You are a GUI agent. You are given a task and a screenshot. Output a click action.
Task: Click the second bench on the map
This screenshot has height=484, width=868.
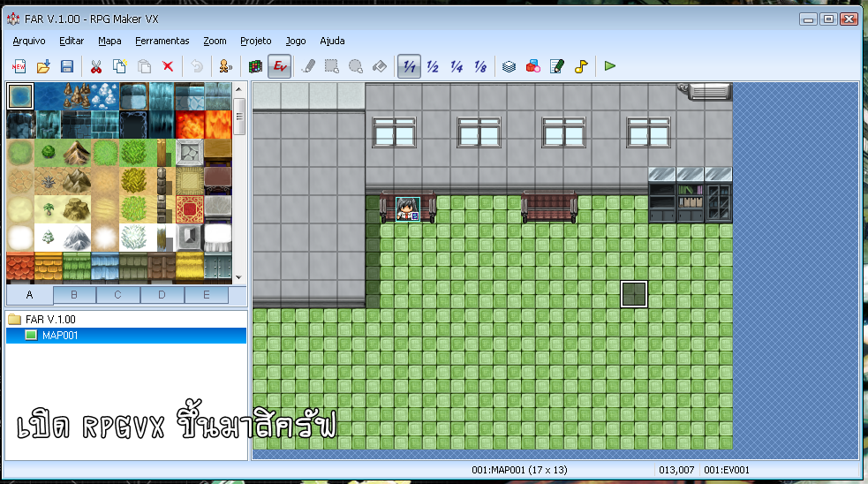pyautogui.click(x=549, y=207)
